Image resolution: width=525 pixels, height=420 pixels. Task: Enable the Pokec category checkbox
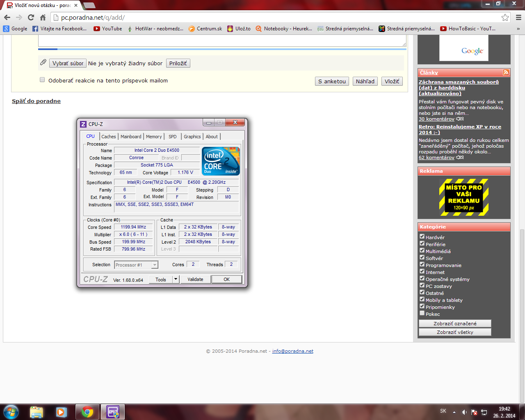(x=422, y=313)
